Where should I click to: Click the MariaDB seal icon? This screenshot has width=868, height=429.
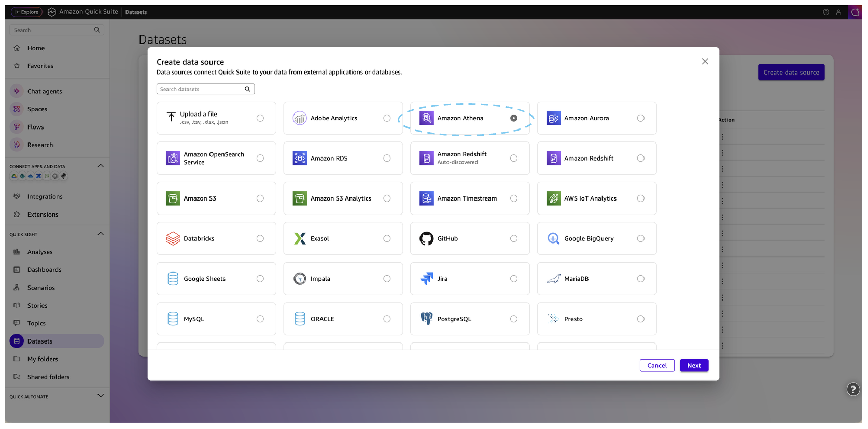pyautogui.click(x=553, y=279)
